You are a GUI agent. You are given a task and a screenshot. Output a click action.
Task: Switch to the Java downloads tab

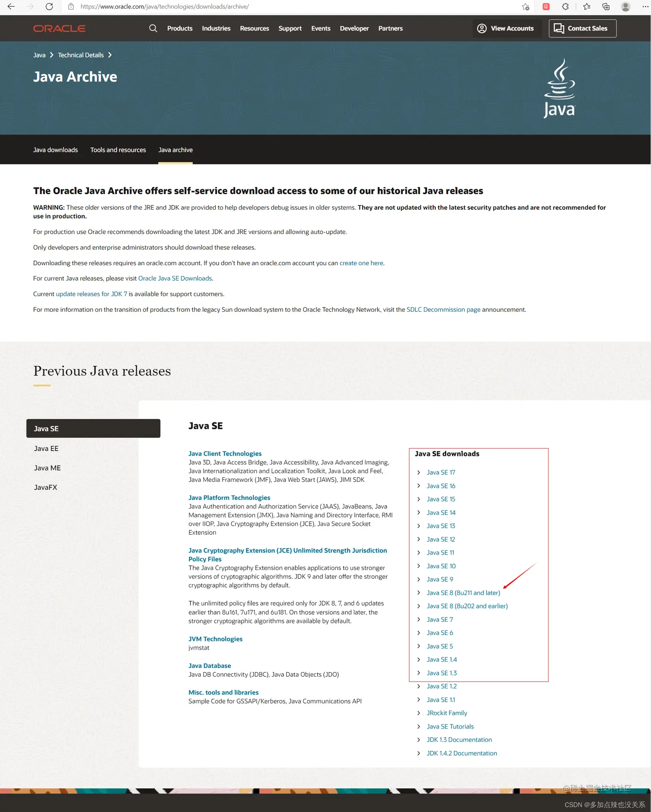56,150
